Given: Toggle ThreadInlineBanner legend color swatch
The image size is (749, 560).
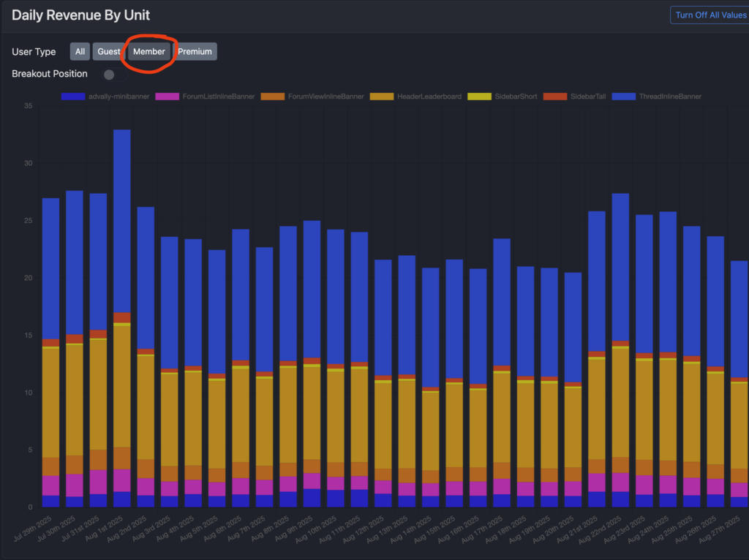Looking at the screenshot, I should (624, 97).
